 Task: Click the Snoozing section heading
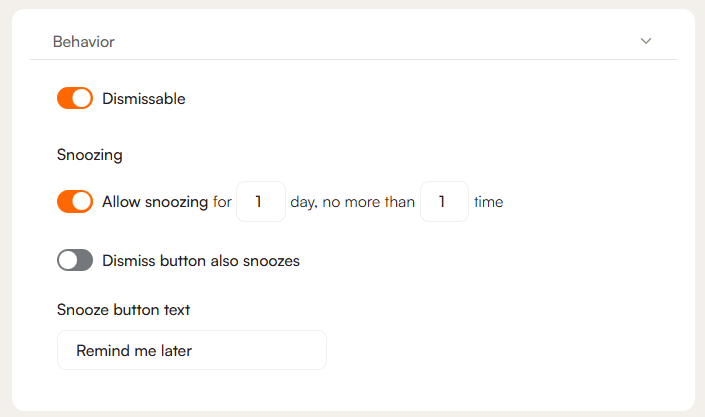pyautogui.click(x=90, y=155)
